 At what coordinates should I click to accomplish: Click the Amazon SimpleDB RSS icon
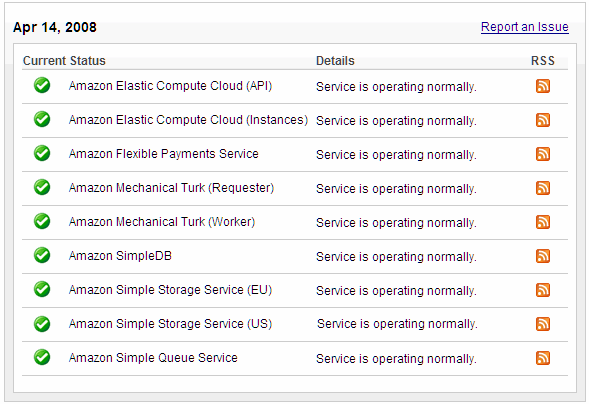pyautogui.click(x=543, y=256)
